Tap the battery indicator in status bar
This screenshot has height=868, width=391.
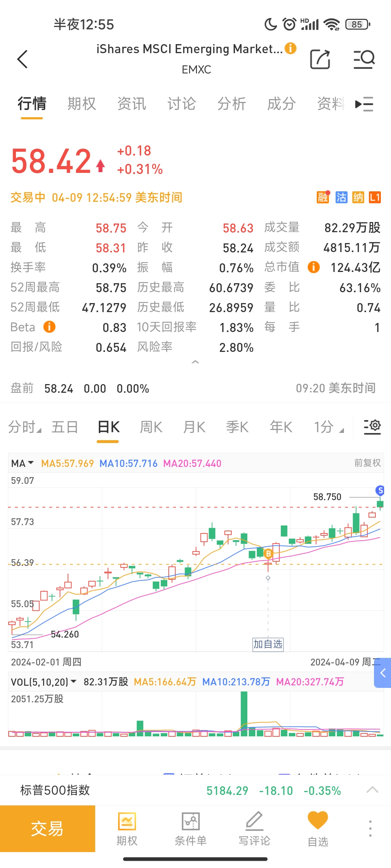pyautogui.click(x=358, y=24)
